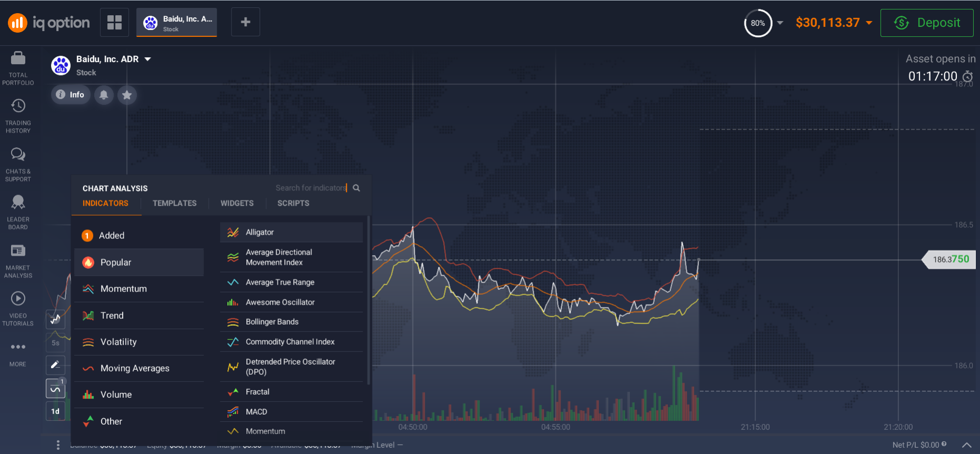Open the Added indicators category
The height and width of the screenshot is (454, 980).
click(x=139, y=236)
